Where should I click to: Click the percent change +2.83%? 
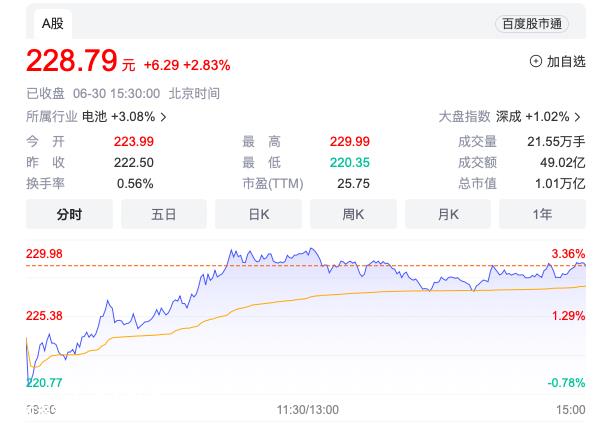[207, 65]
